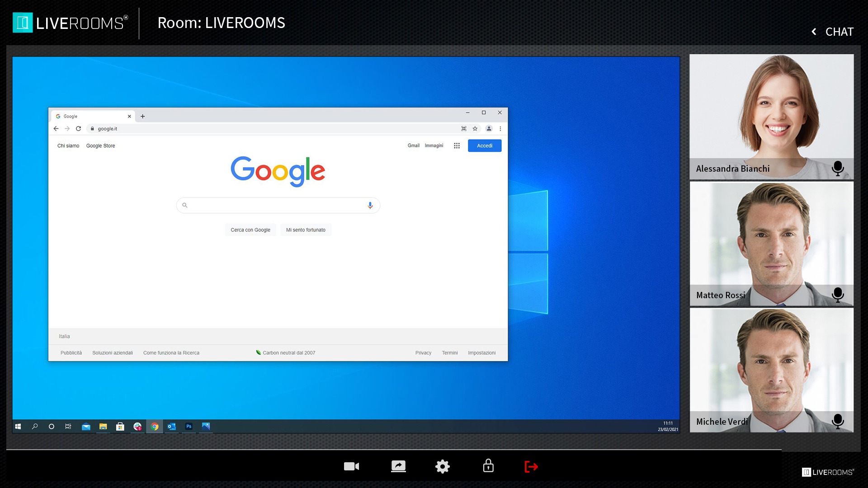Open Outlook from taskbar

point(172,427)
